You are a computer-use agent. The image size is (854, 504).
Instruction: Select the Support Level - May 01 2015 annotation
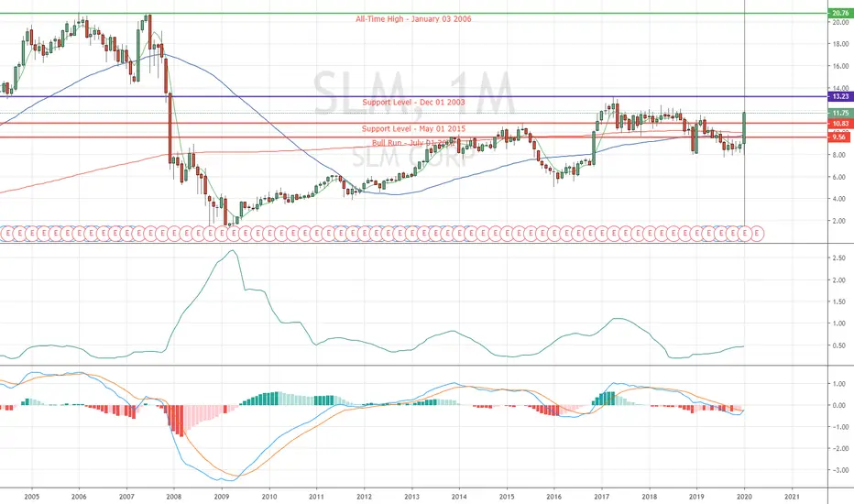click(x=413, y=128)
